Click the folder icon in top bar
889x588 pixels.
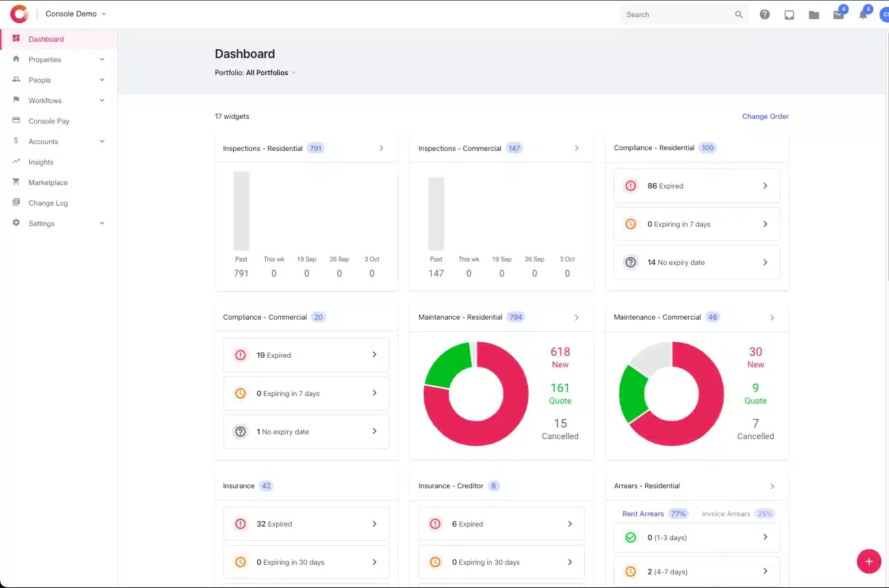[814, 14]
